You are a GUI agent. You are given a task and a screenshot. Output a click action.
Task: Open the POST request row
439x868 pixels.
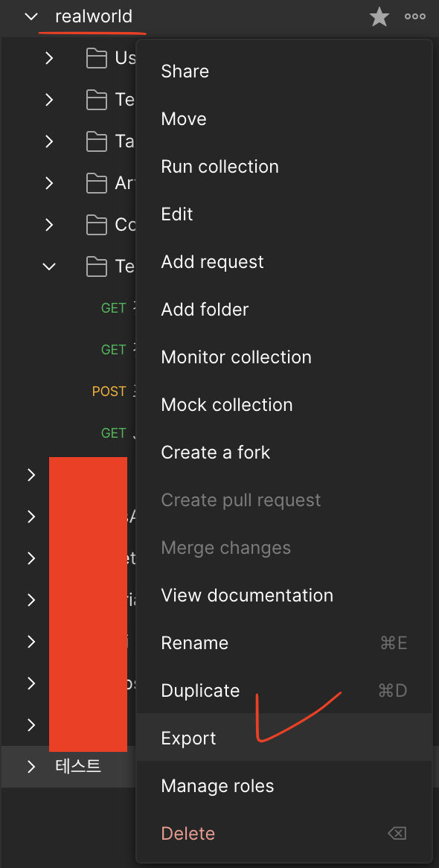tap(68, 392)
